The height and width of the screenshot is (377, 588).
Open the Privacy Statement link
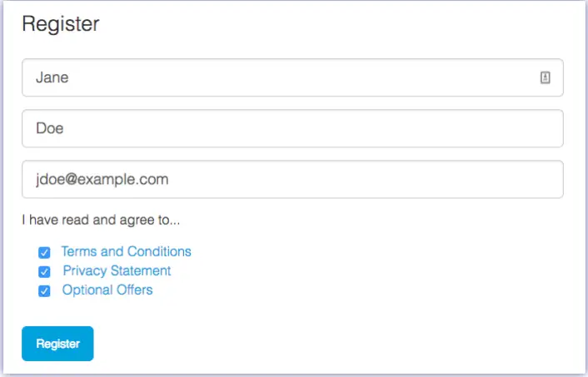pos(117,270)
